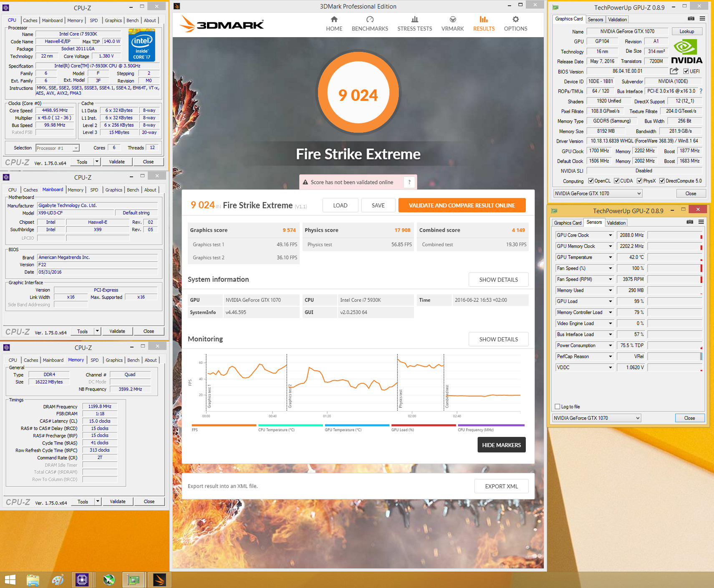The image size is (714, 588).
Task: Toggle the CUDA checkbox
Action: 617,181
